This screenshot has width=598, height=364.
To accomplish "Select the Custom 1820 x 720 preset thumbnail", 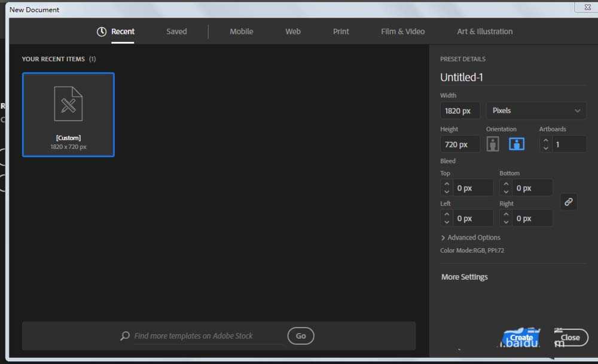I will click(68, 115).
